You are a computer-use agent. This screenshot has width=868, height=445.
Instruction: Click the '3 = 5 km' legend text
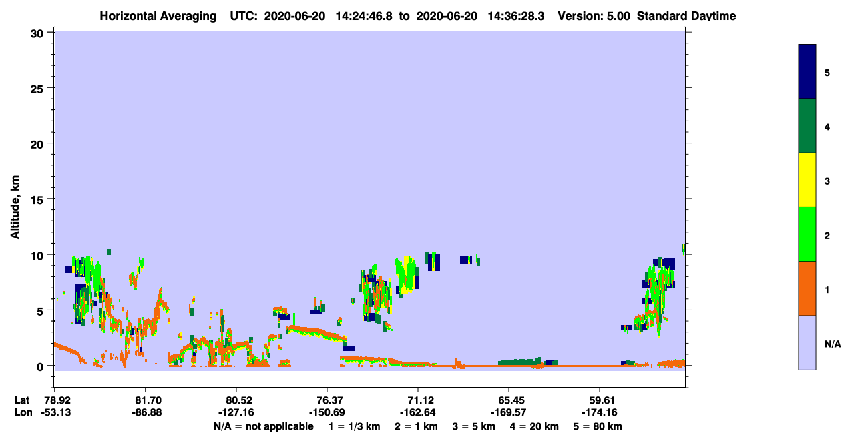[475, 426]
